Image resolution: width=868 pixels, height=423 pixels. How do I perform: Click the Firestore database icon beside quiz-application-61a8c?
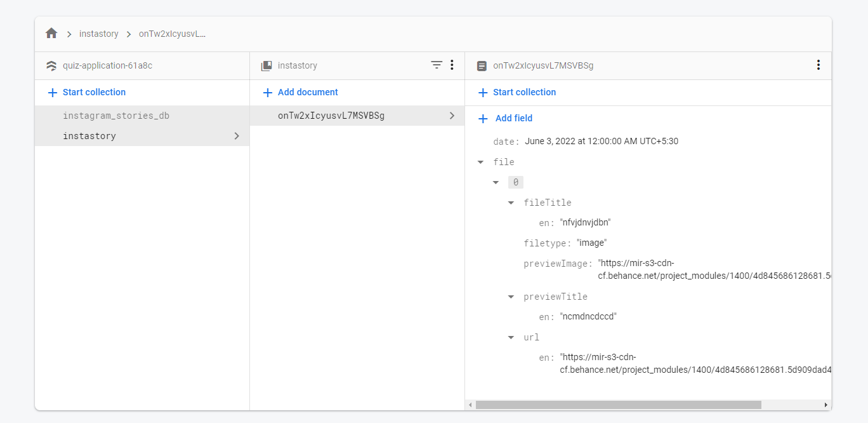pyautogui.click(x=51, y=65)
